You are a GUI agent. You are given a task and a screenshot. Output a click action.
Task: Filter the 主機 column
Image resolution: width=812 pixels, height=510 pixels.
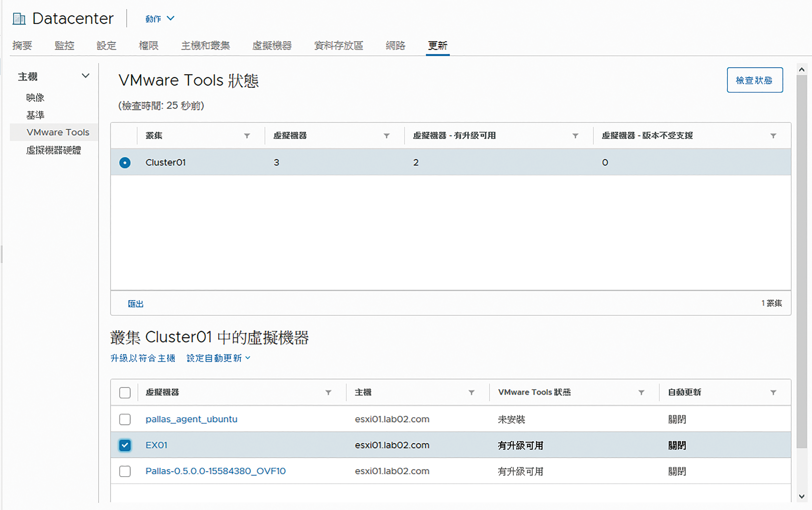pos(472,392)
